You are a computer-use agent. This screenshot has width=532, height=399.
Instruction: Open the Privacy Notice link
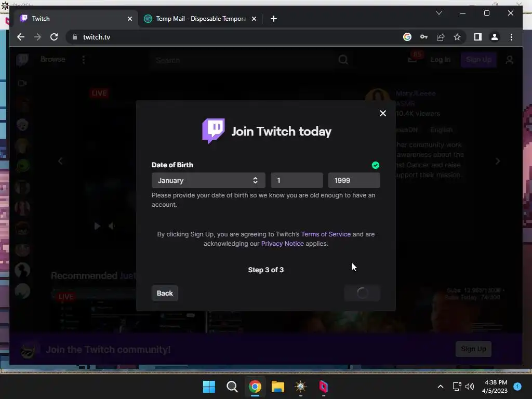coord(282,244)
